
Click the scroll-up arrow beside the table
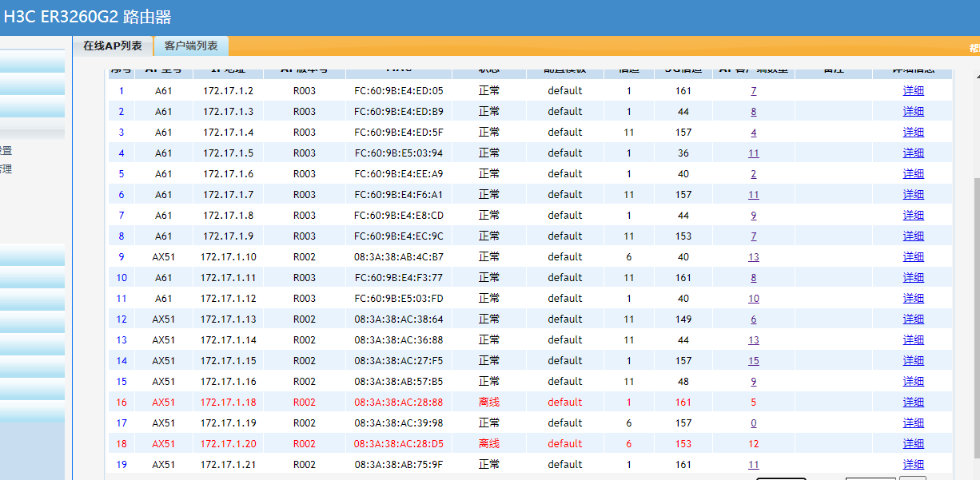click(976, 78)
